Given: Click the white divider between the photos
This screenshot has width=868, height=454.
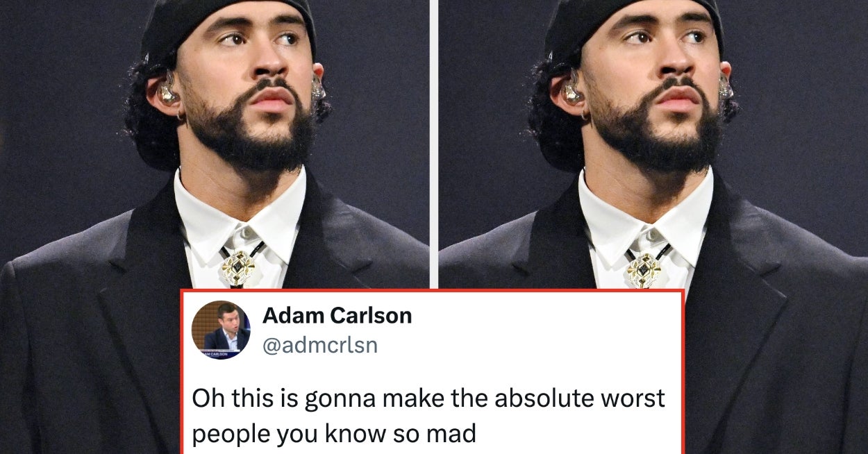Looking at the screenshot, I should click(434, 144).
